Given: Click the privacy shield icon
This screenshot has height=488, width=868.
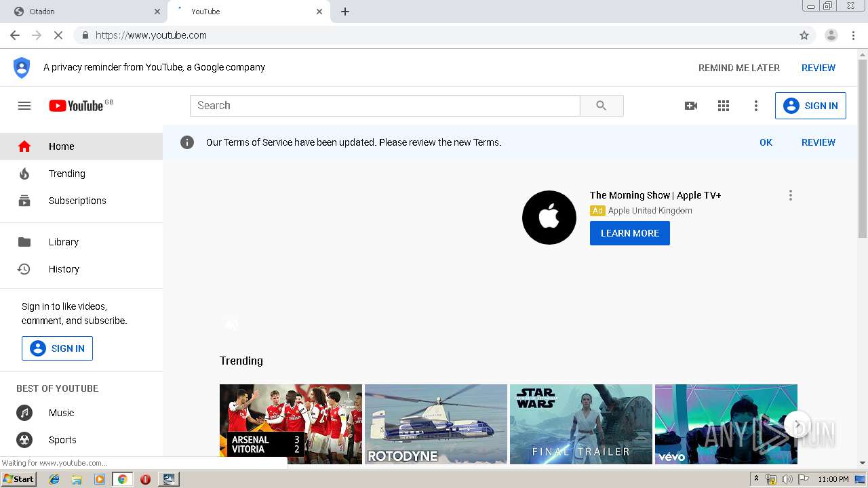Looking at the screenshot, I should click(x=22, y=68).
